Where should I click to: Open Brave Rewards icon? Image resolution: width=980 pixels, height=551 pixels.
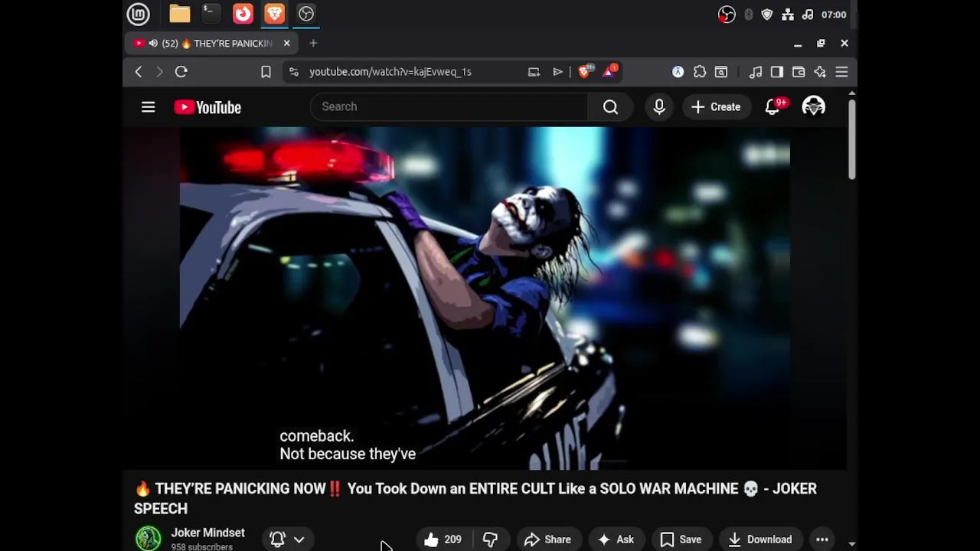pyautogui.click(x=610, y=71)
